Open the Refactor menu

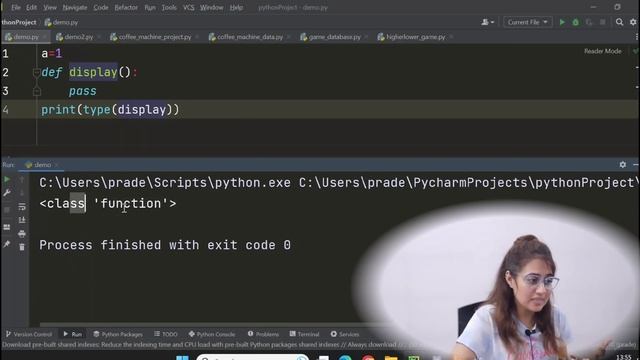[126, 7]
